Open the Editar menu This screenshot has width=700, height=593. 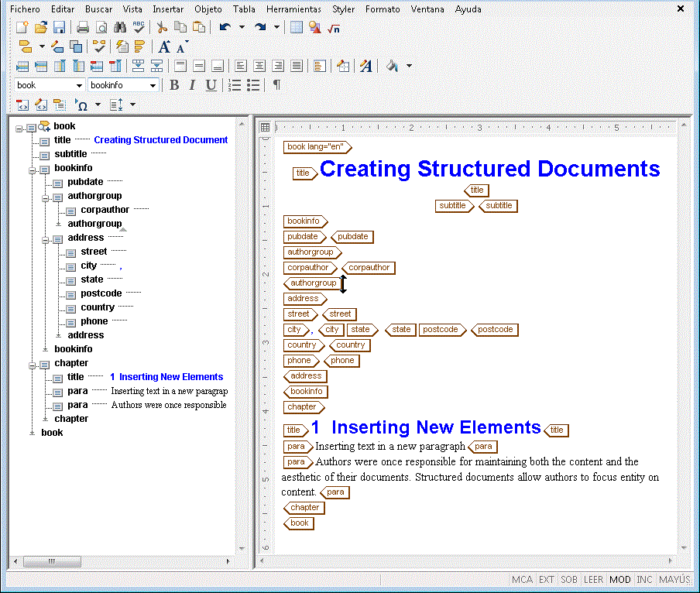(x=63, y=9)
